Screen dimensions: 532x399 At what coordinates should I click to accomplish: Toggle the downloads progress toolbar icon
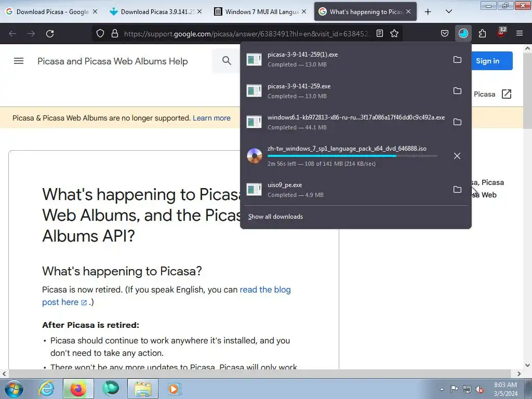[x=463, y=33]
